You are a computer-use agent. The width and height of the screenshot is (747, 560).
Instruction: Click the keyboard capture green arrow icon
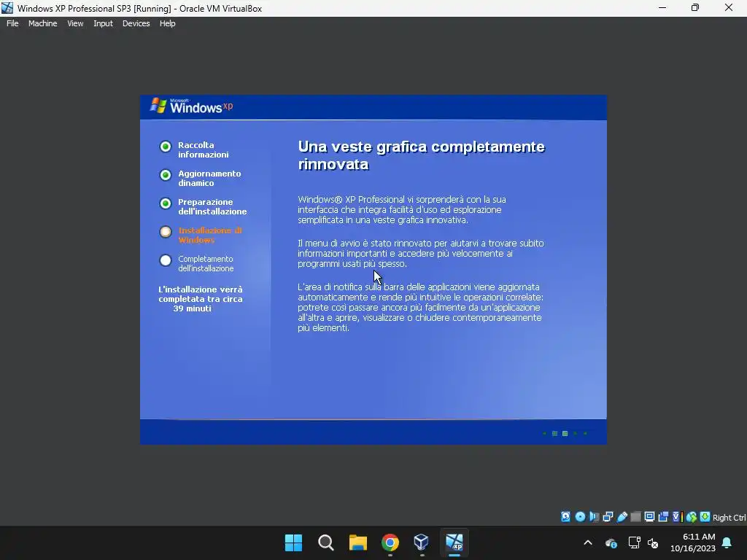pos(705,517)
